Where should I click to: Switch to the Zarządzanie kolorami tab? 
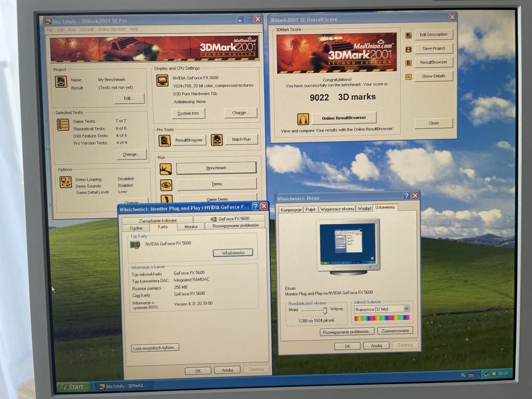click(x=158, y=220)
